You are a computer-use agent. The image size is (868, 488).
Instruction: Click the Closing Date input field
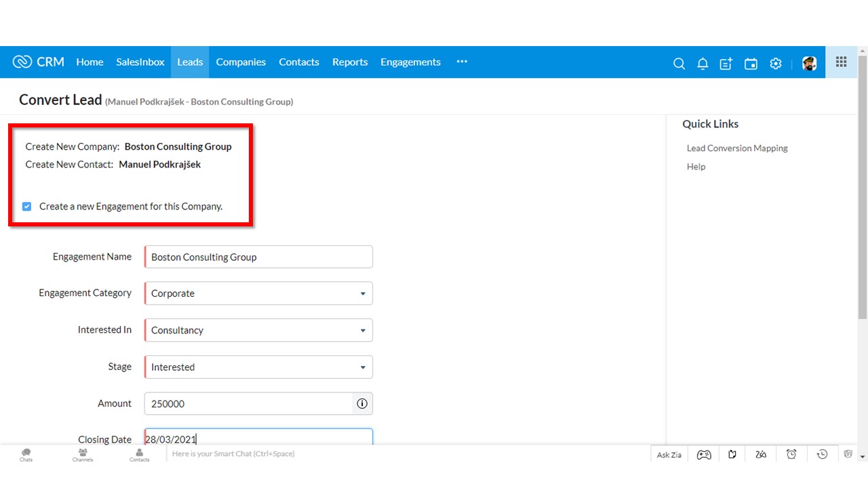[x=258, y=436]
